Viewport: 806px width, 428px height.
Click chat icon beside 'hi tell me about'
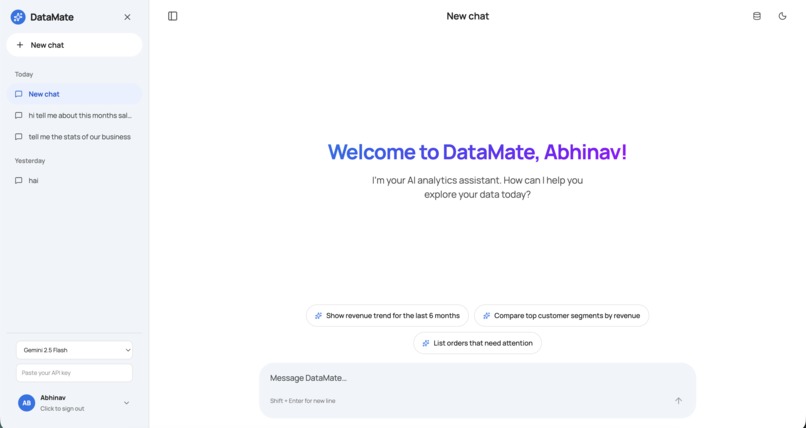19,116
